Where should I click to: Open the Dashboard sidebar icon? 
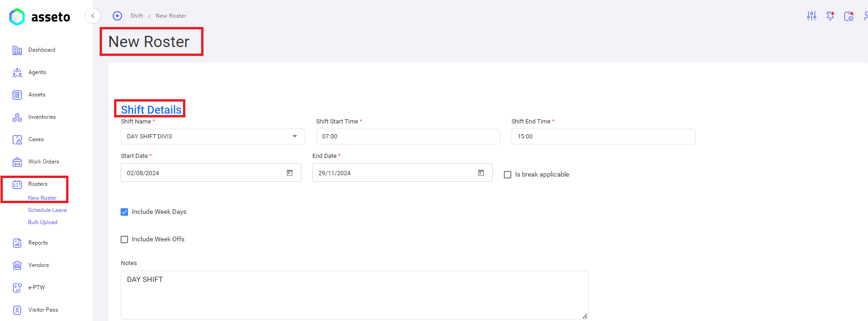pyautogui.click(x=17, y=50)
